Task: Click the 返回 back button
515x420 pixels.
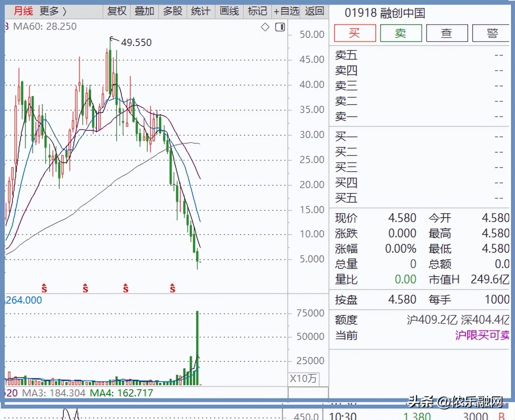Action: coord(314,11)
